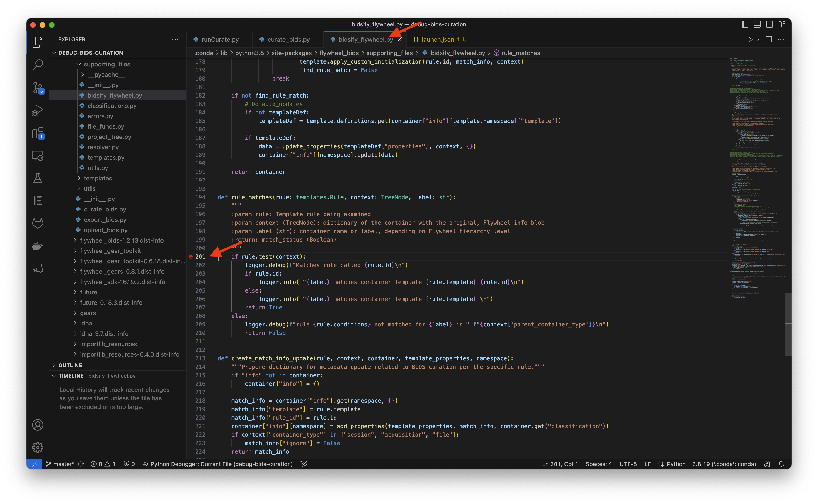The width and height of the screenshot is (818, 504).
Task: Switch to runCurate.py tab
Action: (219, 39)
